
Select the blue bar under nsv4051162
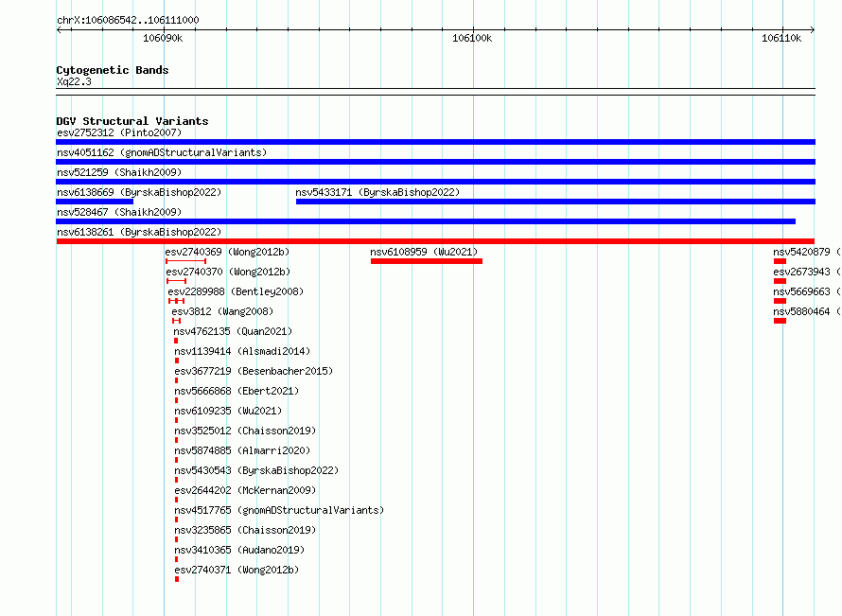click(435, 162)
